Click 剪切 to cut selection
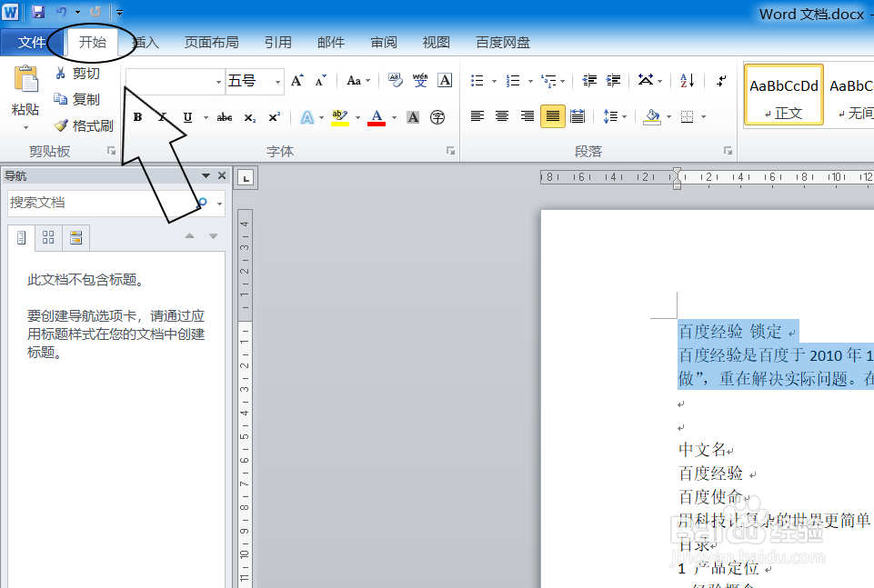This screenshot has height=588, width=874. [77, 74]
